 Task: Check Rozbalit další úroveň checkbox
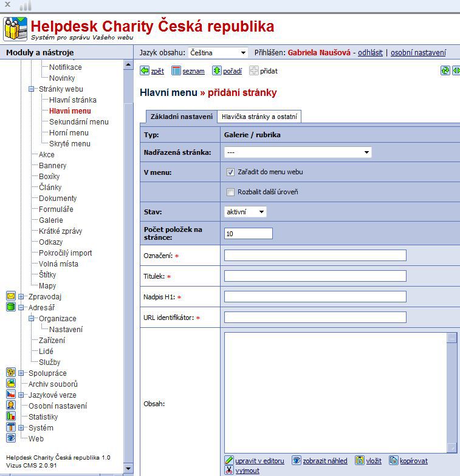(x=230, y=192)
